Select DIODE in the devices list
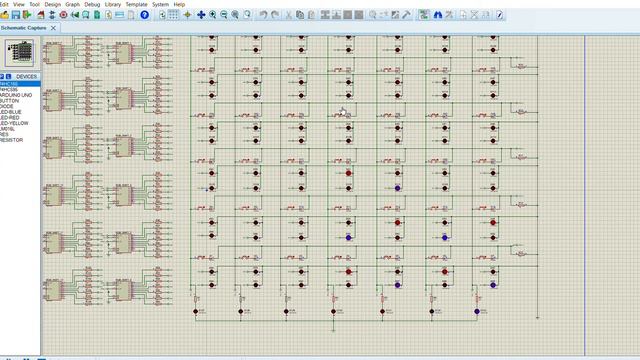This screenshot has height=360, width=640. click(7, 106)
